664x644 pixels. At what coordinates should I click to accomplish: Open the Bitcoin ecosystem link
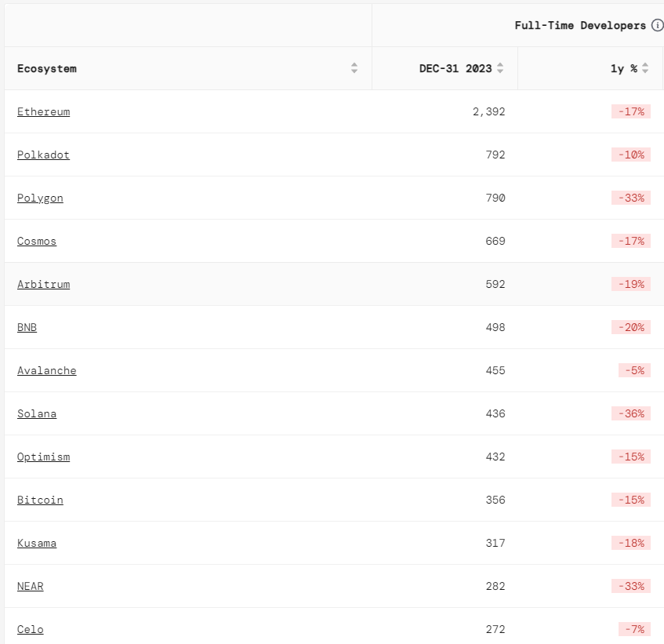(40, 500)
